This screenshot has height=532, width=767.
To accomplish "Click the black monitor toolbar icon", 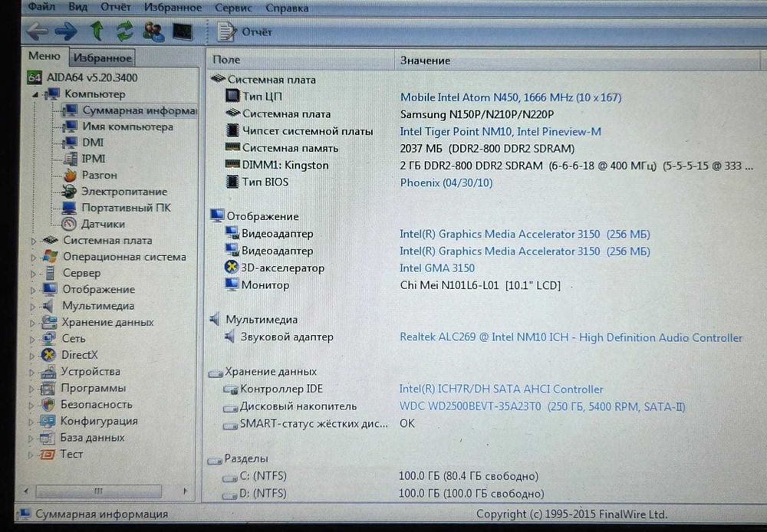I will pos(183,32).
